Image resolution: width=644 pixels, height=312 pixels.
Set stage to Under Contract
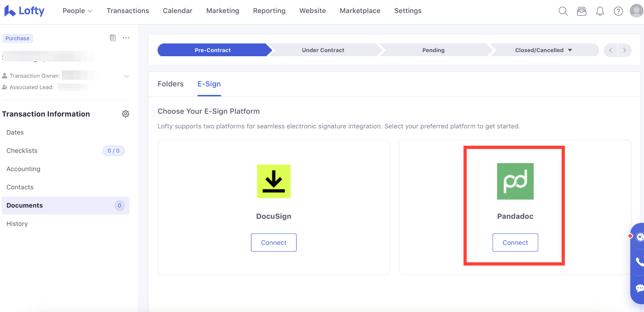coord(323,50)
